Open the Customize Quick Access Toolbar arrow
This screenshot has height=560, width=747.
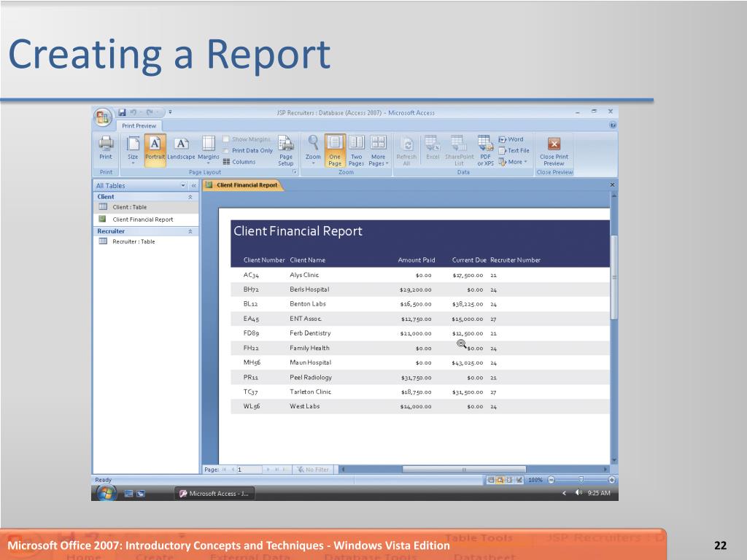[x=170, y=112]
